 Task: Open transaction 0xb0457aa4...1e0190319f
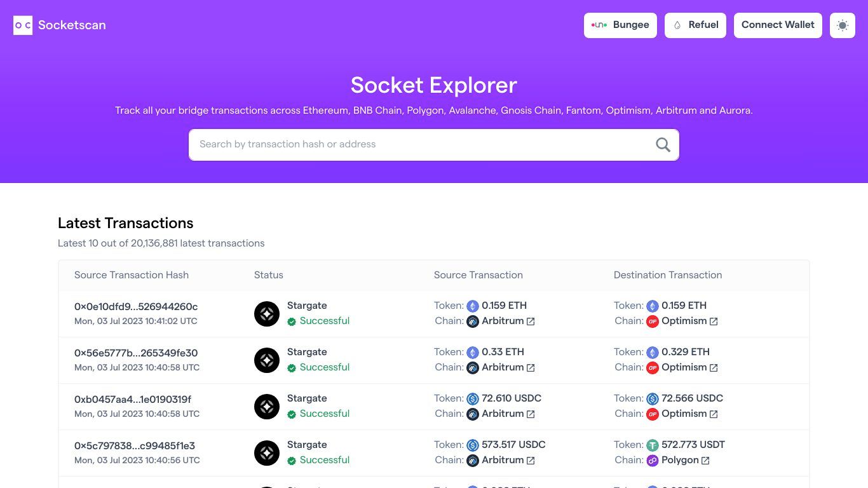click(133, 399)
